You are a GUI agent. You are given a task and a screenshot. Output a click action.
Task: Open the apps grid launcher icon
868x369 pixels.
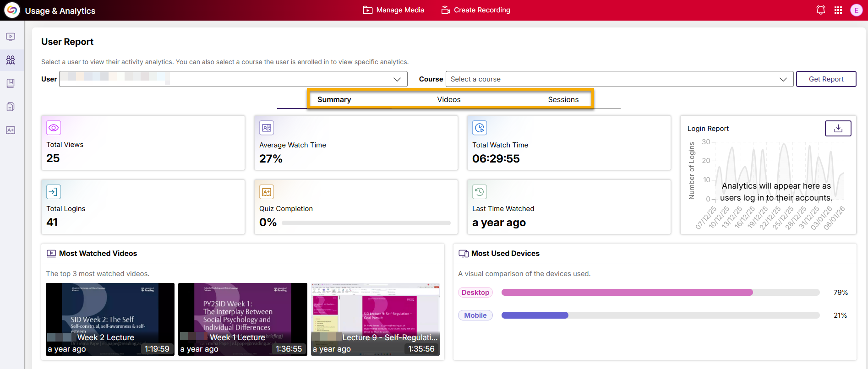tap(838, 10)
